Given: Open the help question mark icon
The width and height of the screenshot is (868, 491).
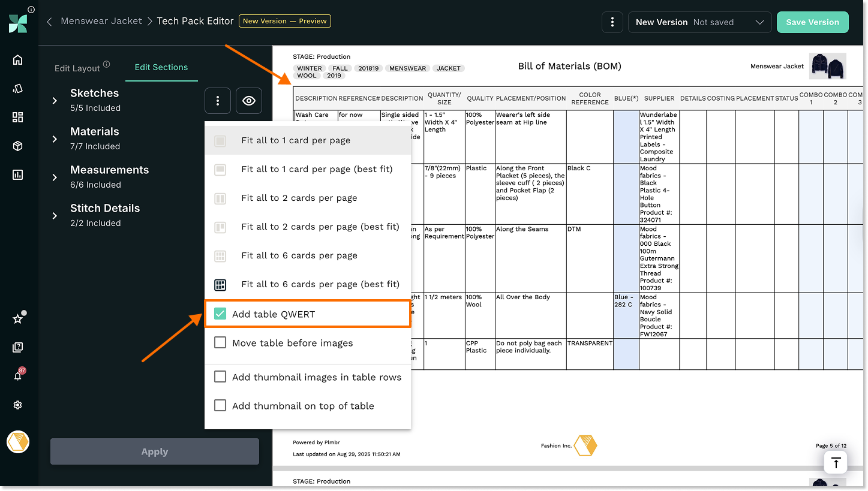Looking at the screenshot, I should point(17,347).
